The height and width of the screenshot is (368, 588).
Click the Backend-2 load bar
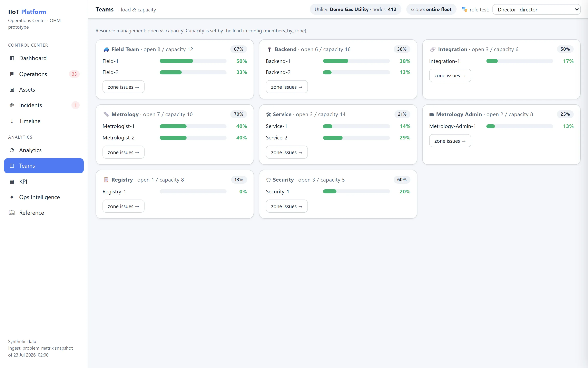point(356,72)
